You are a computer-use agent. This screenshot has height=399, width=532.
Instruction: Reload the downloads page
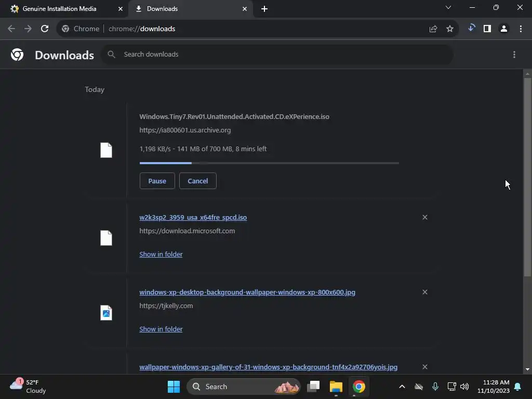pyautogui.click(x=45, y=29)
